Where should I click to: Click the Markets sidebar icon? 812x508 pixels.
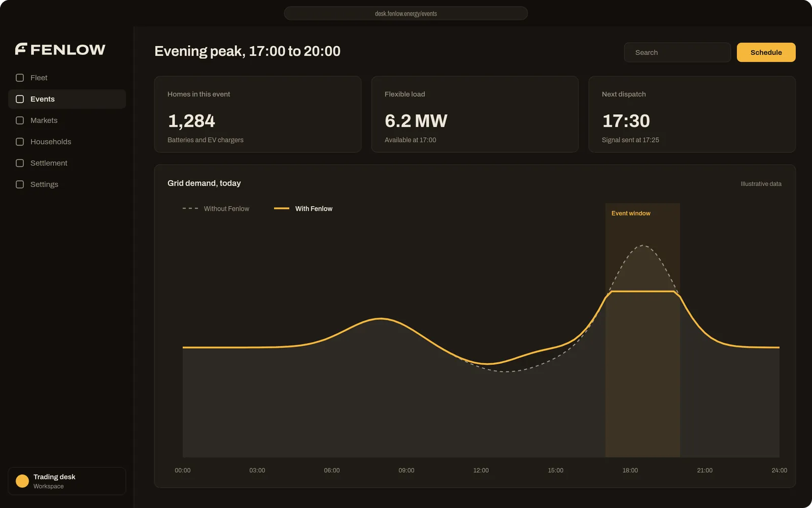pos(20,120)
